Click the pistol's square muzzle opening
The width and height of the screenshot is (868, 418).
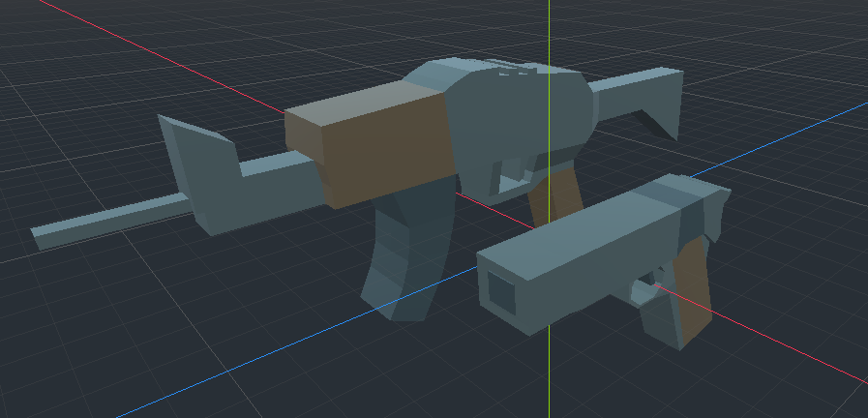coord(501,292)
